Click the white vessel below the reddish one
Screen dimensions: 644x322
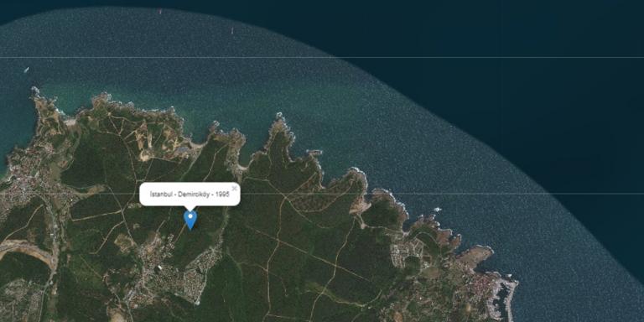[x=232, y=30]
